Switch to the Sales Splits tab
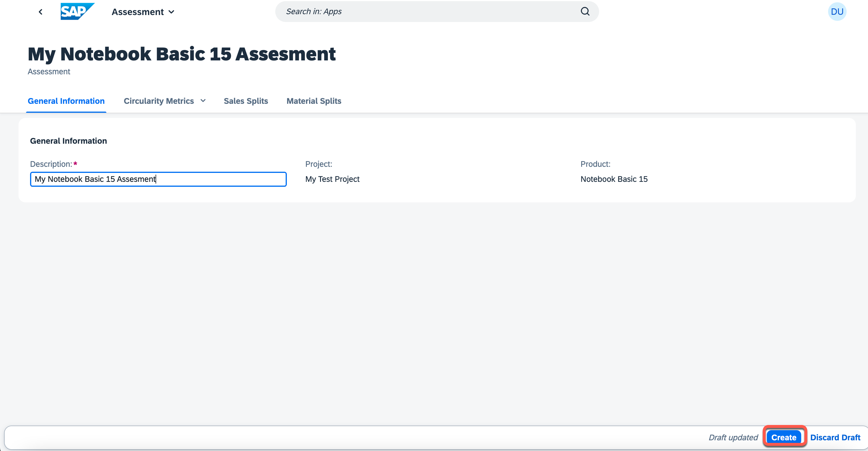Image resolution: width=868 pixels, height=451 pixels. tap(246, 101)
